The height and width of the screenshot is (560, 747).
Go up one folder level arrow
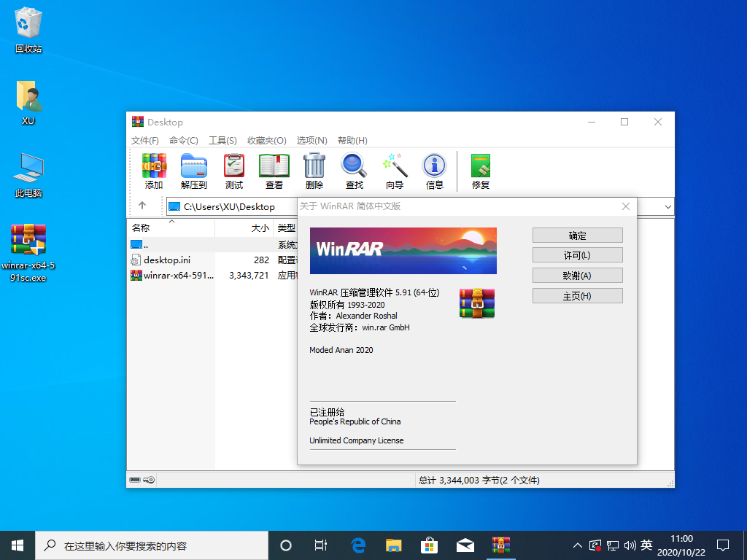click(x=142, y=206)
